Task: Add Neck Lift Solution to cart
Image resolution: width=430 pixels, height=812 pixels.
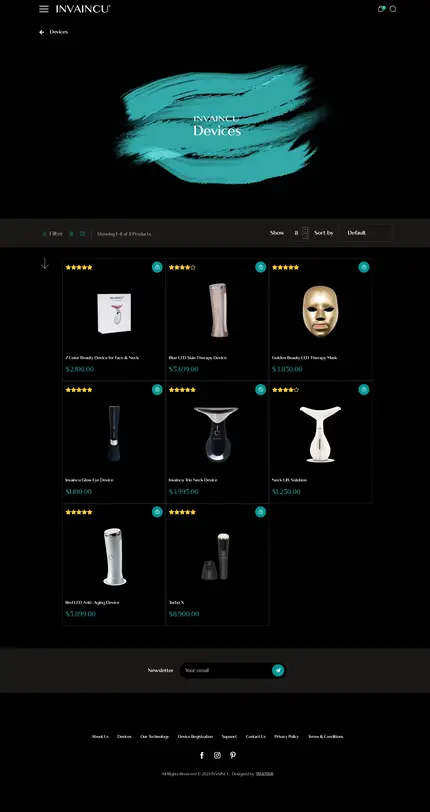Action: pyautogui.click(x=364, y=389)
